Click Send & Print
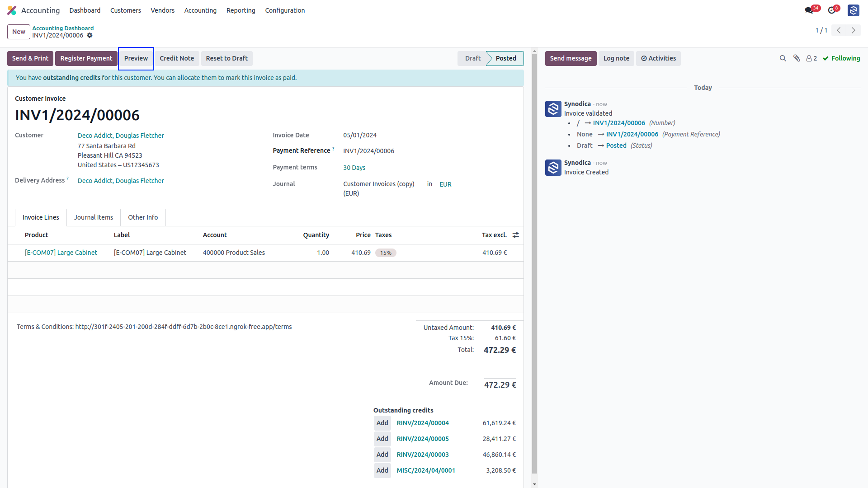 pos(30,58)
